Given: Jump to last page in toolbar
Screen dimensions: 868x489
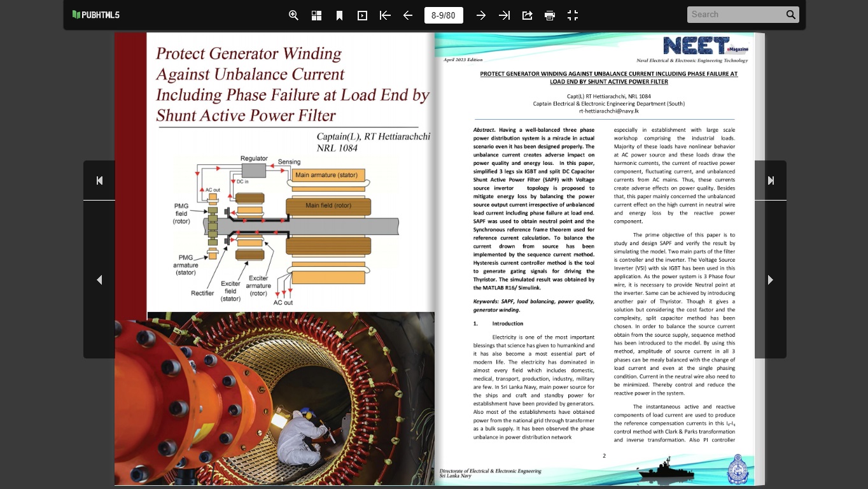Looking at the screenshot, I should 504,15.
